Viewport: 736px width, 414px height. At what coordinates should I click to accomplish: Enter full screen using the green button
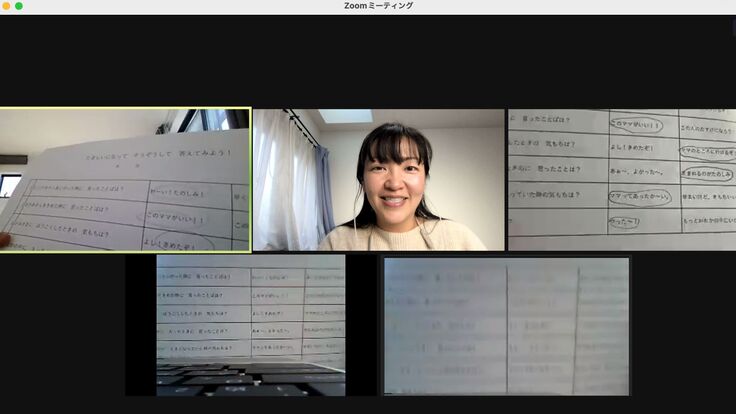click(19, 6)
